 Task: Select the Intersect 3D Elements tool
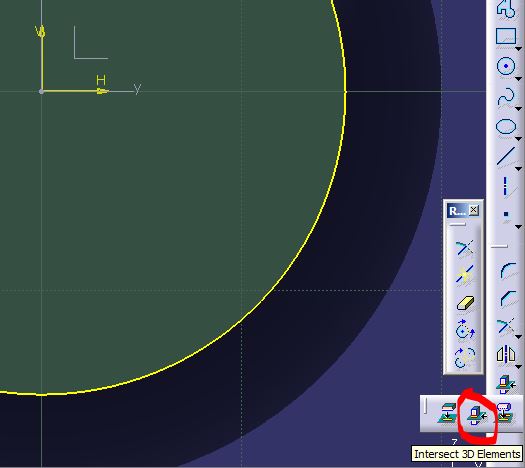477,416
